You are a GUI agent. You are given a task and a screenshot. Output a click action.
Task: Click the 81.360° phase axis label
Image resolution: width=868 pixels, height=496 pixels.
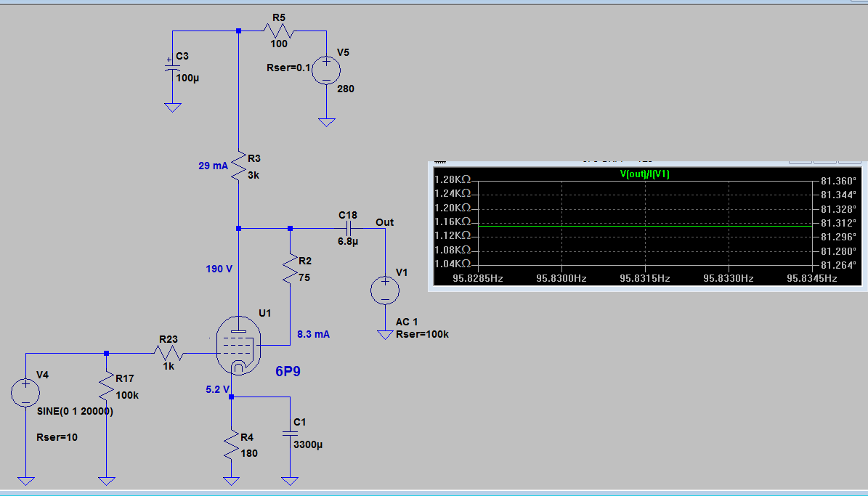tap(839, 181)
